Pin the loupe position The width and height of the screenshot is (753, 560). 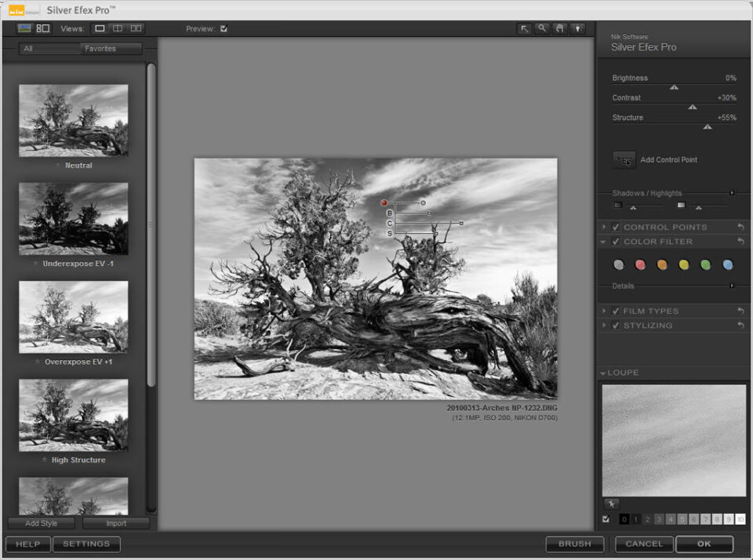[611, 504]
